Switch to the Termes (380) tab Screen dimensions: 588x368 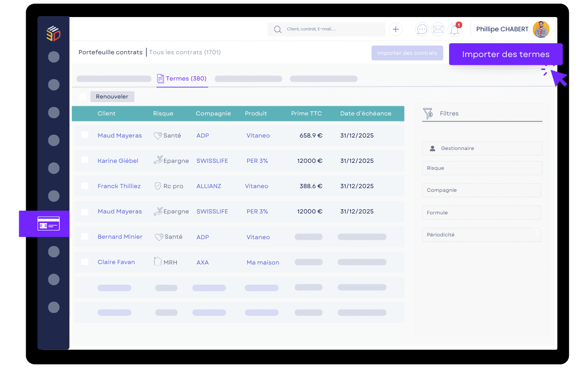[182, 78]
